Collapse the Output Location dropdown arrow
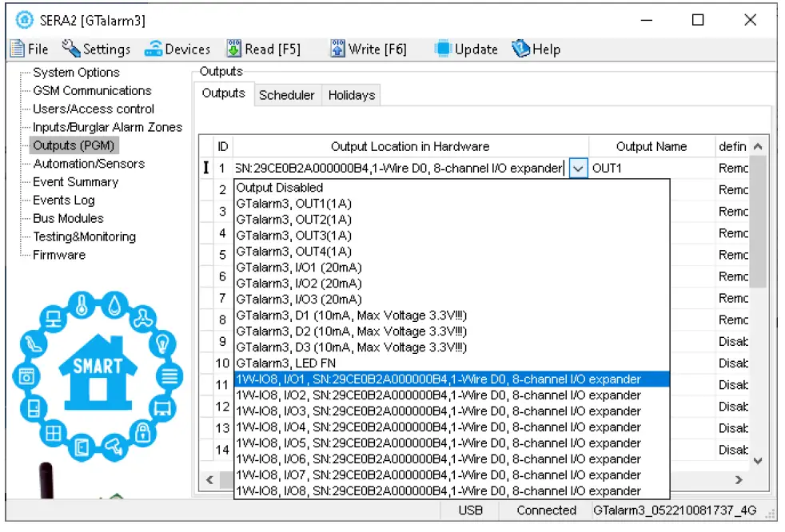Image resolution: width=785 pixels, height=532 pixels. (x=579, y=169)
